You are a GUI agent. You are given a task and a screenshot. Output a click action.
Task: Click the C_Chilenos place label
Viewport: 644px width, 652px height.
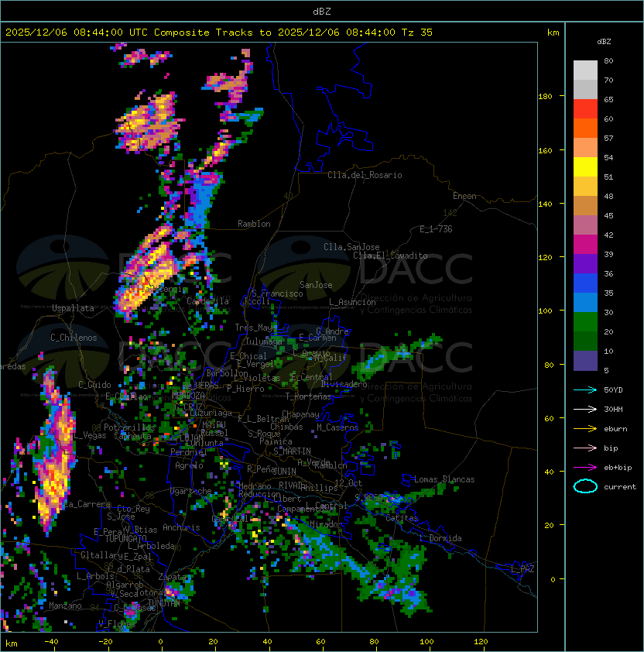pyautogui.click(x=74, y=338)
